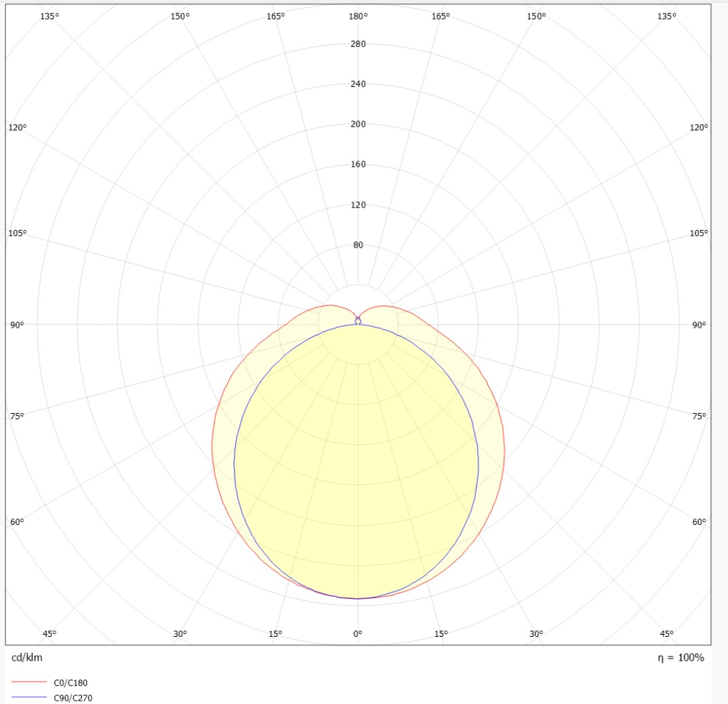Click the 0° angle label at bottom

pyautogui.click(x=357, y=634)
